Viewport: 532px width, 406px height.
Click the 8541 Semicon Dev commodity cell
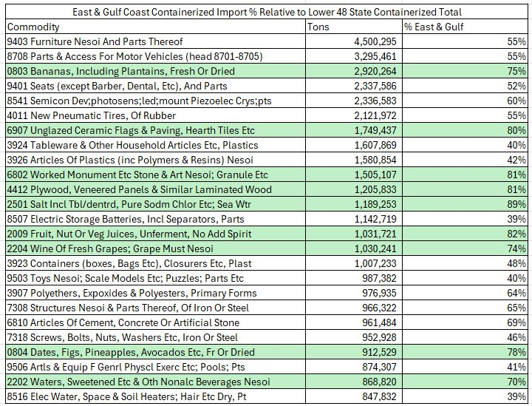point(139,101)
